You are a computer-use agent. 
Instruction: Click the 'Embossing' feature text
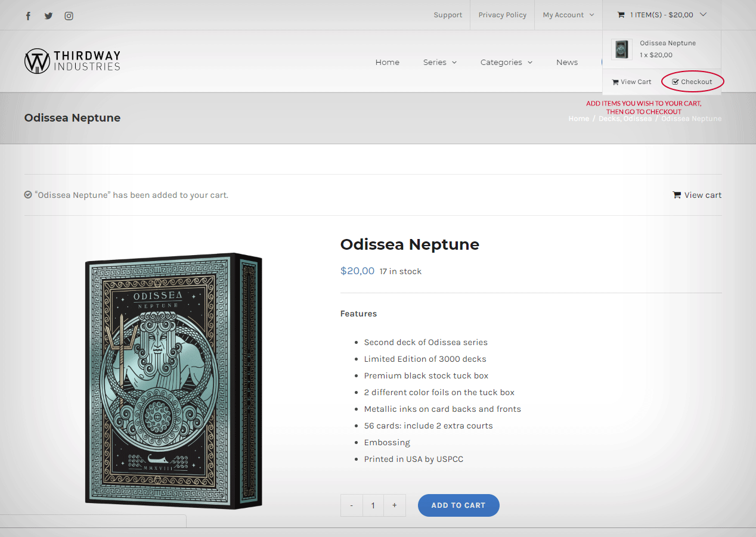(387, 442)
